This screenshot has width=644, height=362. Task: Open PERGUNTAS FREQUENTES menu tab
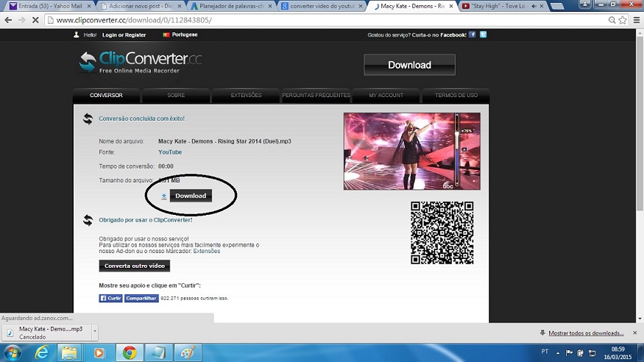click(316, 95)
